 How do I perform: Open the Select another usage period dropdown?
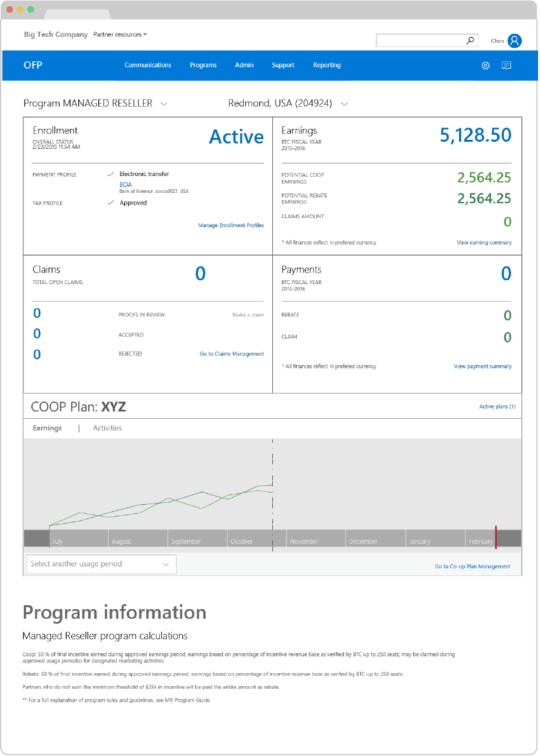[100, 564]
